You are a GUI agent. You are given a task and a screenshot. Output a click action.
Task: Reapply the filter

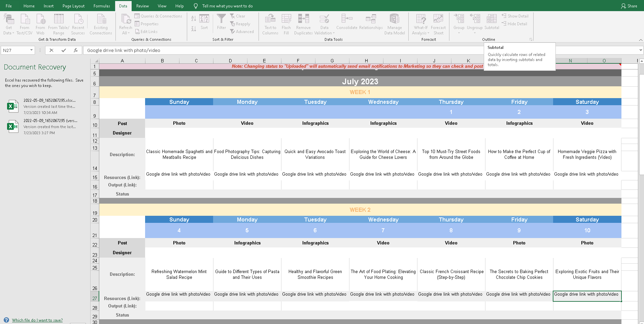tap(240, 24)
